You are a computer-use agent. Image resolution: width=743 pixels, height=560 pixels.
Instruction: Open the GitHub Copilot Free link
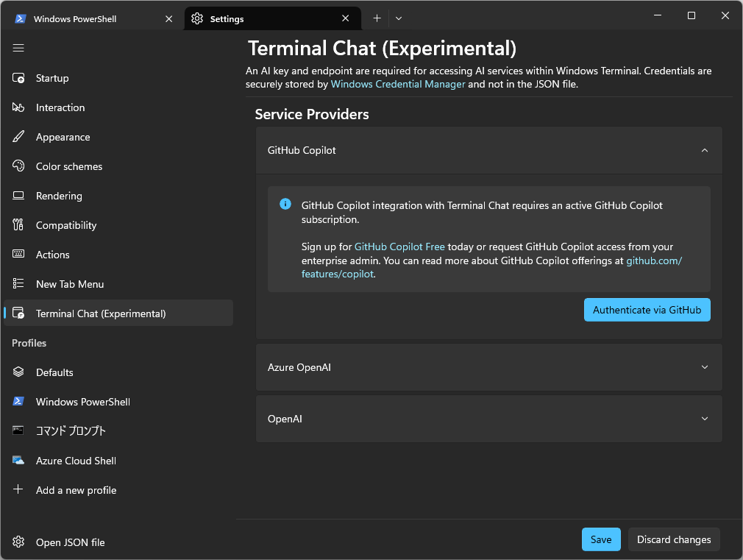coord(399,247)
